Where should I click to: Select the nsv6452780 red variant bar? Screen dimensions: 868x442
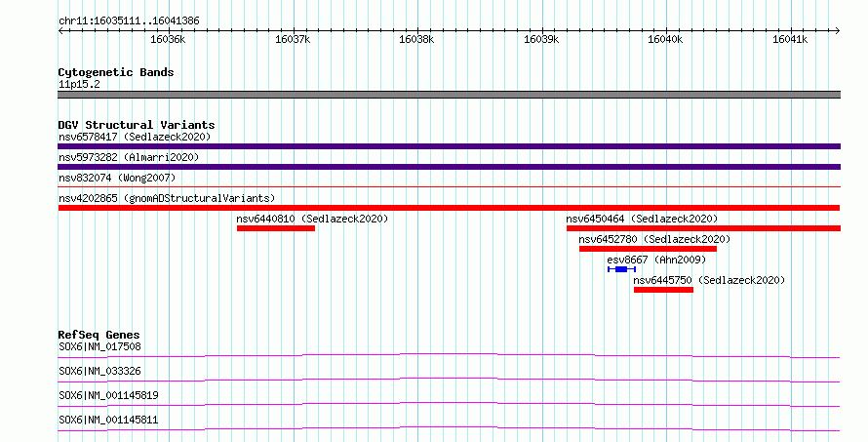(648, 249)
